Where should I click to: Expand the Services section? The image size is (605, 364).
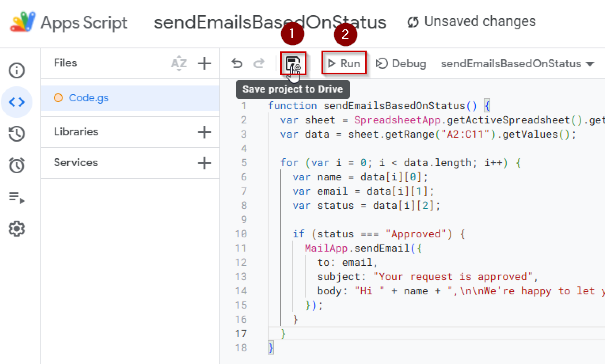[x=76, y=162]
